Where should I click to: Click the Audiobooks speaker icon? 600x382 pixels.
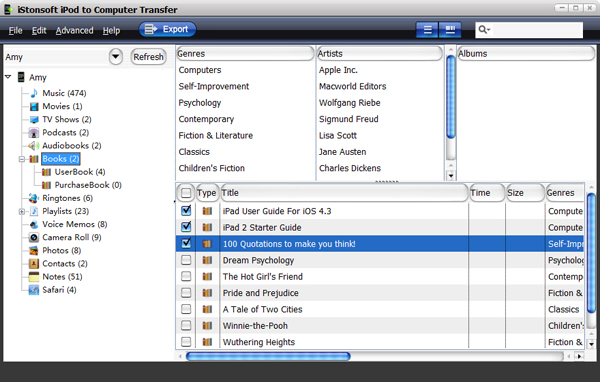pos(34,146)
